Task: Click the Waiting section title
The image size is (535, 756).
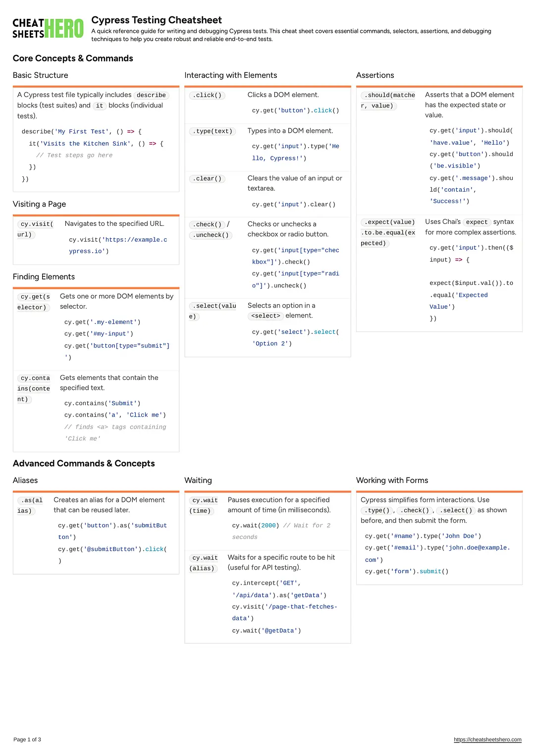Action: pos(198,481)
